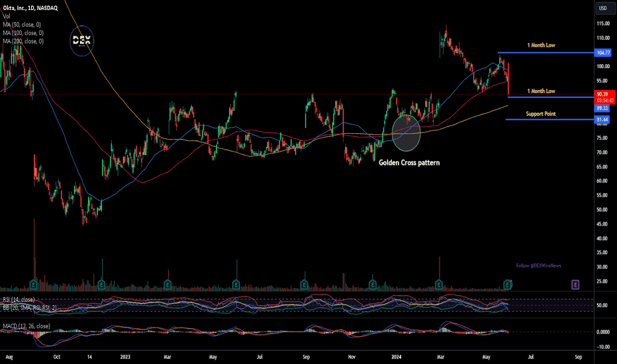This screenshot has height=364, width=617.
Task: Select the MACD (12, 26, close) legend
Action: [26, 326]
